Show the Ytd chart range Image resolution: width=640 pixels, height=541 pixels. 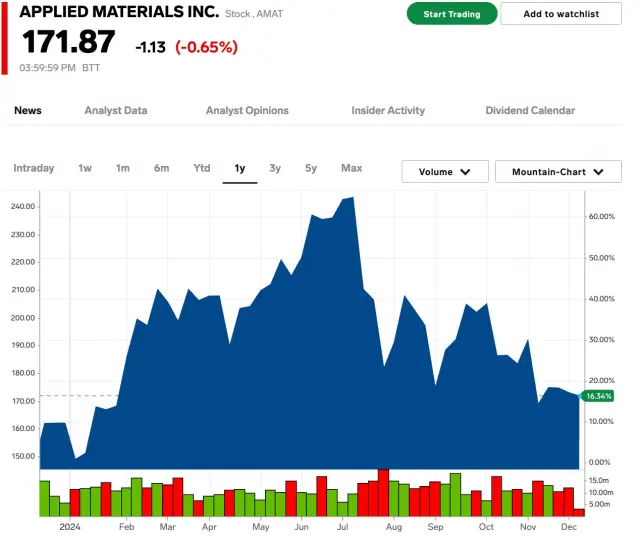[x=202, y=168]
